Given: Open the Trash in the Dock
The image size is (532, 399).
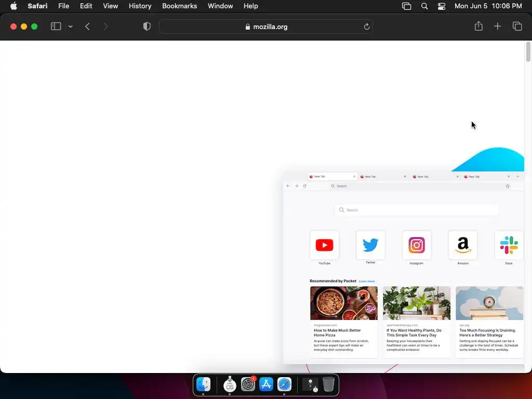Looking at the screenshot, I should 328,384.
